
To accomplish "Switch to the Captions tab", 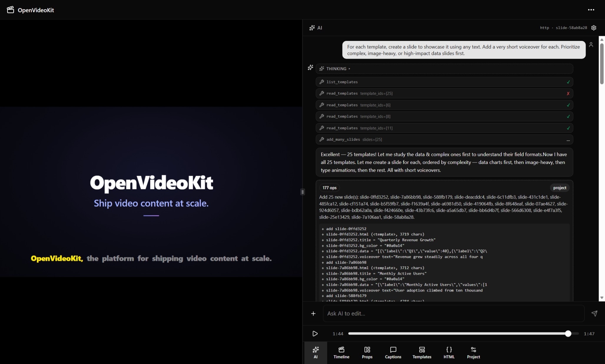I will pyautogui.click(x=393, y=353).
